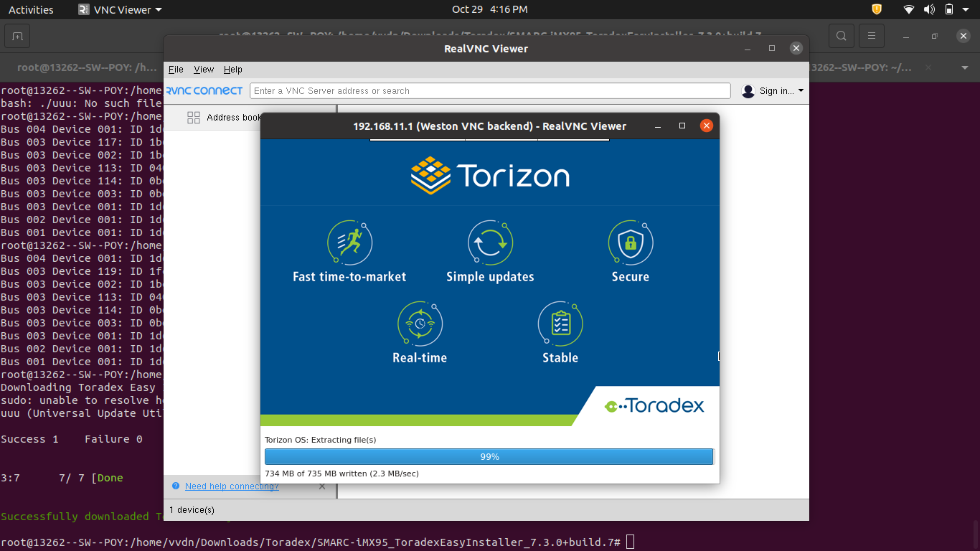This screenshot has height=551, width=980.
Task: Click the Fast time-to-market runner icon
Action: tap(349, 242)
